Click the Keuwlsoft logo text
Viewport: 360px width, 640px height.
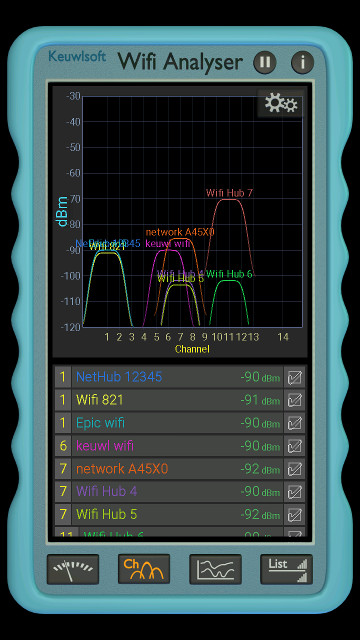click(77, 56)
